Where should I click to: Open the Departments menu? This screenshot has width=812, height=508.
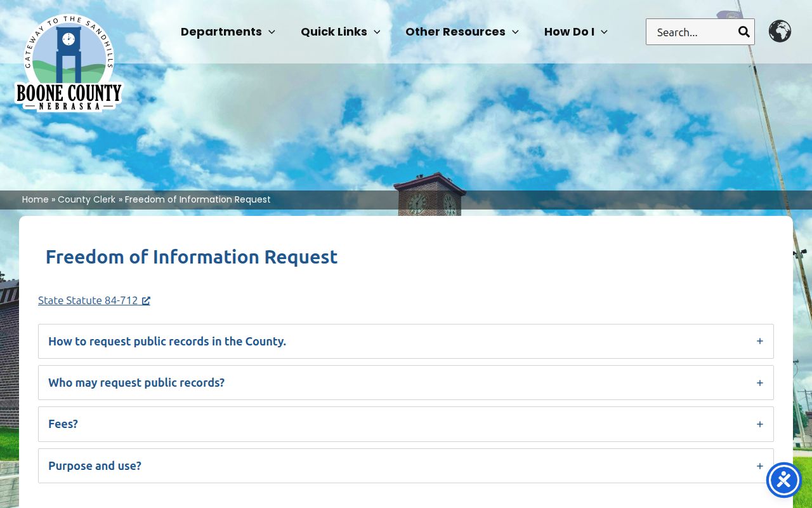pos(228,32)
